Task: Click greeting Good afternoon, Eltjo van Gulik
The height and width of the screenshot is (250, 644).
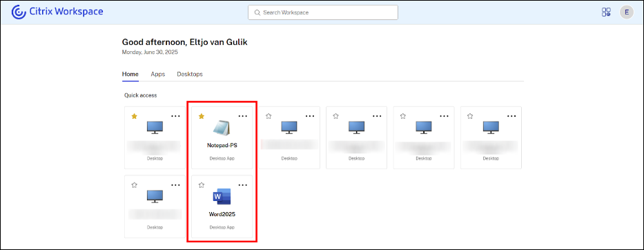Action: pos(185,42)
